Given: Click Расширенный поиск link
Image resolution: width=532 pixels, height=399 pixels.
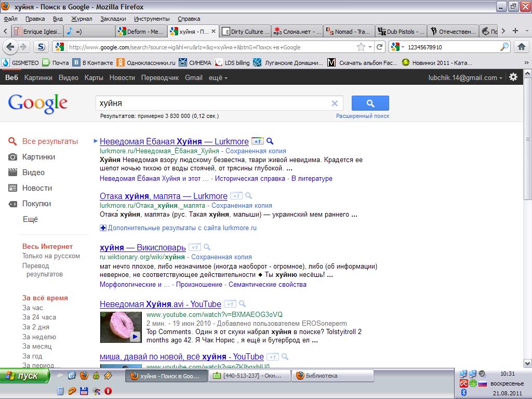Looking at the screenshot, I should pyautogui.click(x=363, y=116).
